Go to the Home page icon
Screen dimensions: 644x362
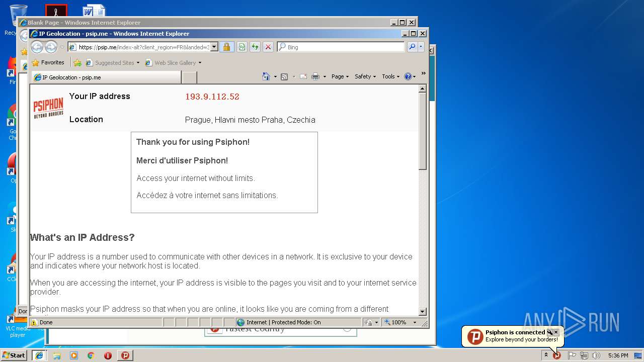click(266, 76)
